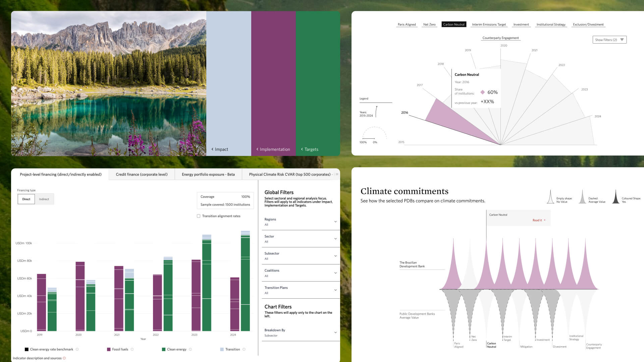Viewport: 644px width, 362px height.
Task: Click info icon next to Transition legend
Action: 244,349
